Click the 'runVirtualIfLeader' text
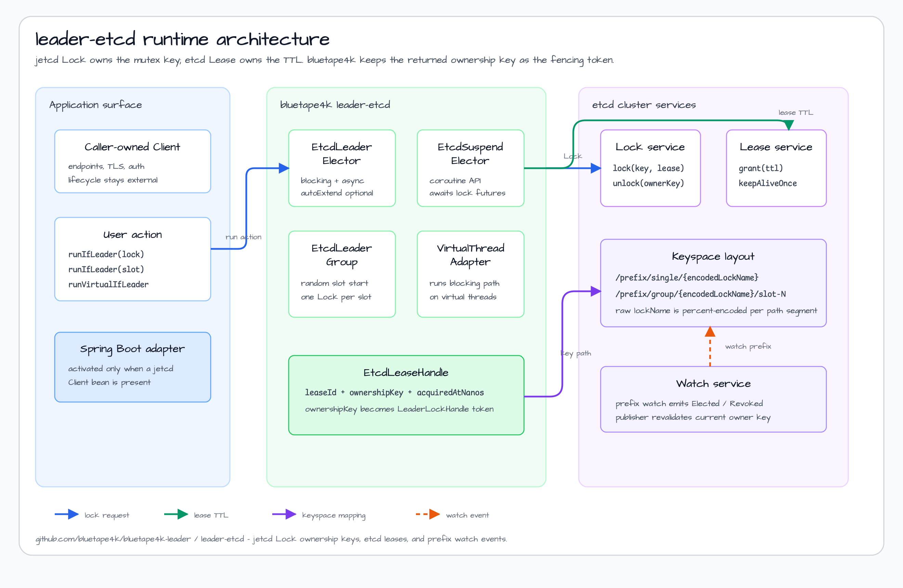The width and height of the screenshot is (903, 588). click(108, 284)
